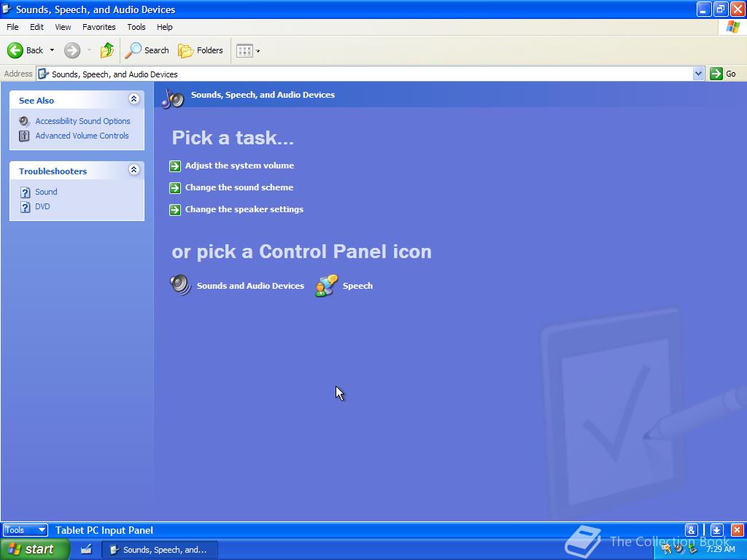747x560 pixels.
Task: Collapse the Troubleshooters panel chevron
Action: click(x=134, y=169)
